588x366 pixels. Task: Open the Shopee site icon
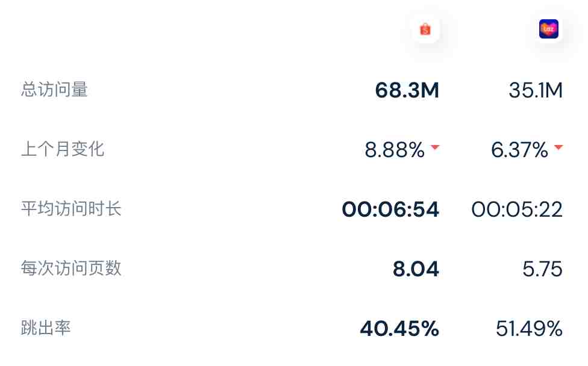pyautogui.click(x=425, y=29)
